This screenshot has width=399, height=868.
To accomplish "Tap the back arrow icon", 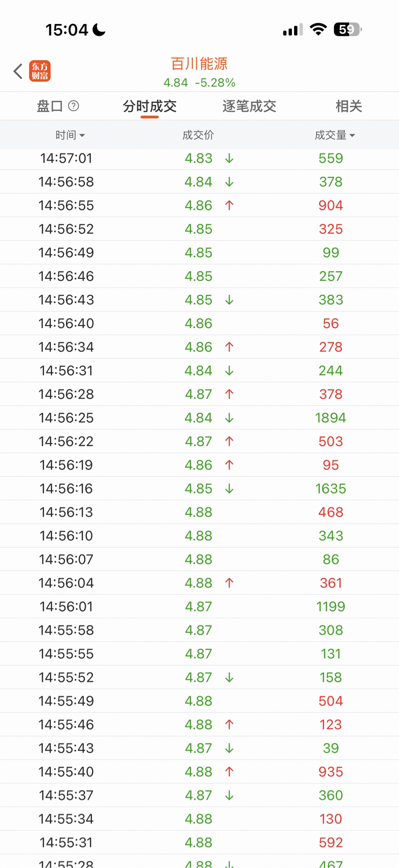I will 18,71.
